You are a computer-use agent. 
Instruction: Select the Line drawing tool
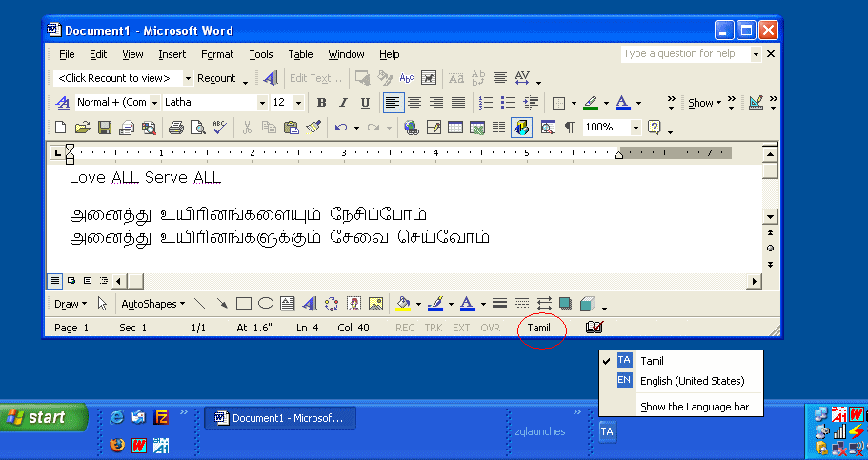[x=200, y=304]
